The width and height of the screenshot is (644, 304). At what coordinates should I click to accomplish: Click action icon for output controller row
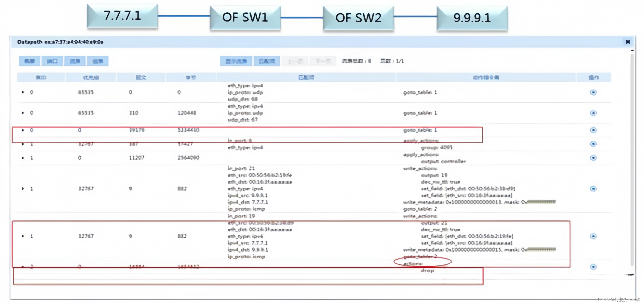click(593, 158)
